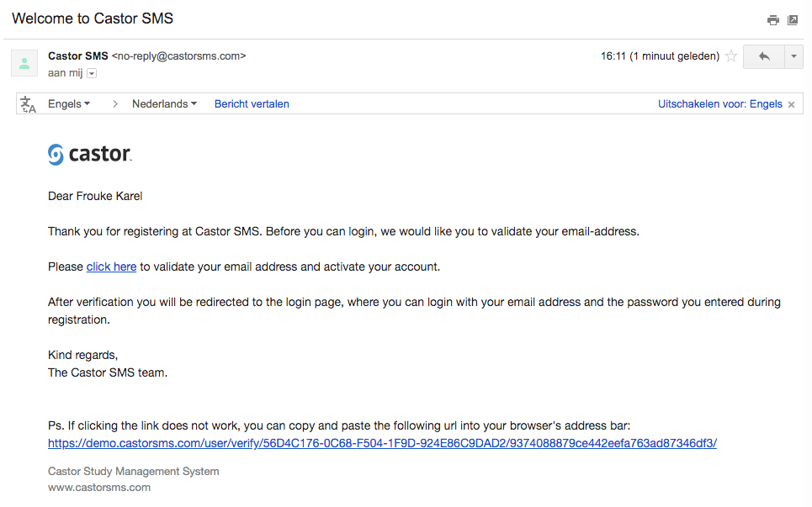Click the www.castorsms.com footer text
Screen dimensions: 812x507
[x=99, y=487]
